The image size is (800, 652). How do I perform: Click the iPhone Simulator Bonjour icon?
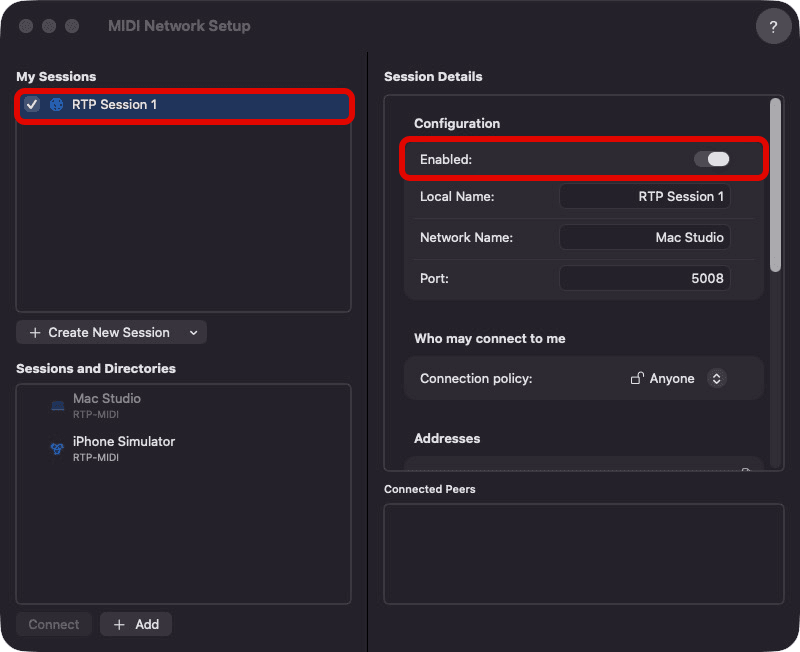57,448
